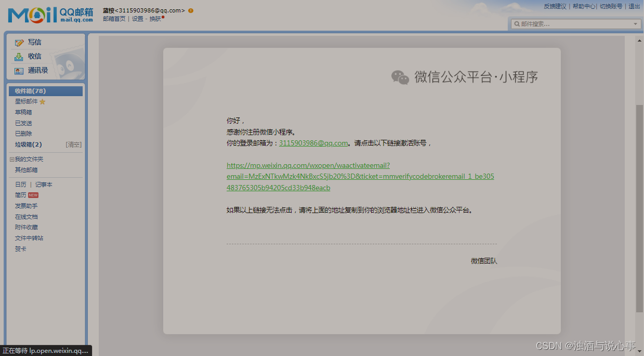Click the 3115903986@qq.com link in the email body

[x=313, y=143]
